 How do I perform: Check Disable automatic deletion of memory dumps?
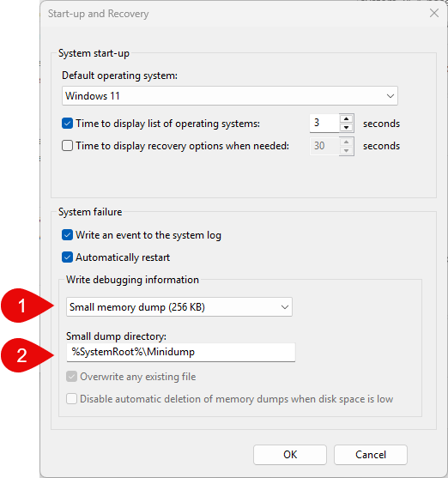[72, 399]
